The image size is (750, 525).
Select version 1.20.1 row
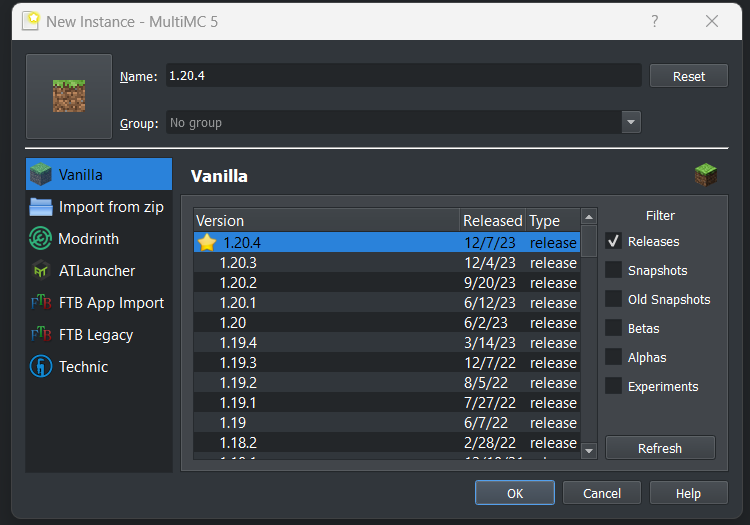pyautogui.click(x=387, y=303)
